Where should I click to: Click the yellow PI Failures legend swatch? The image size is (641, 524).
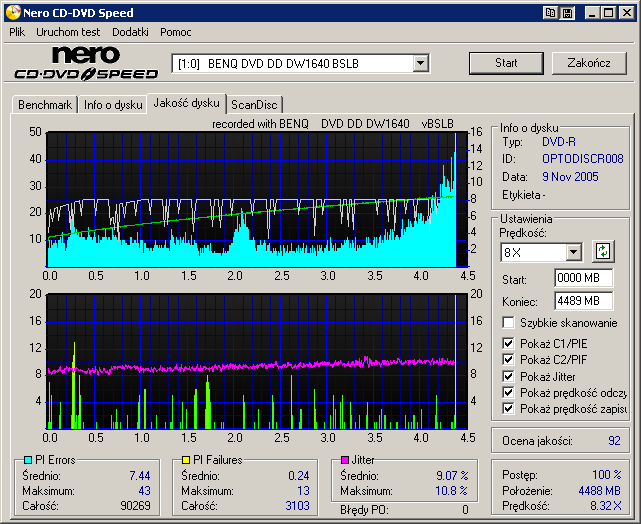pyautogui.click(x=186, y=460)
